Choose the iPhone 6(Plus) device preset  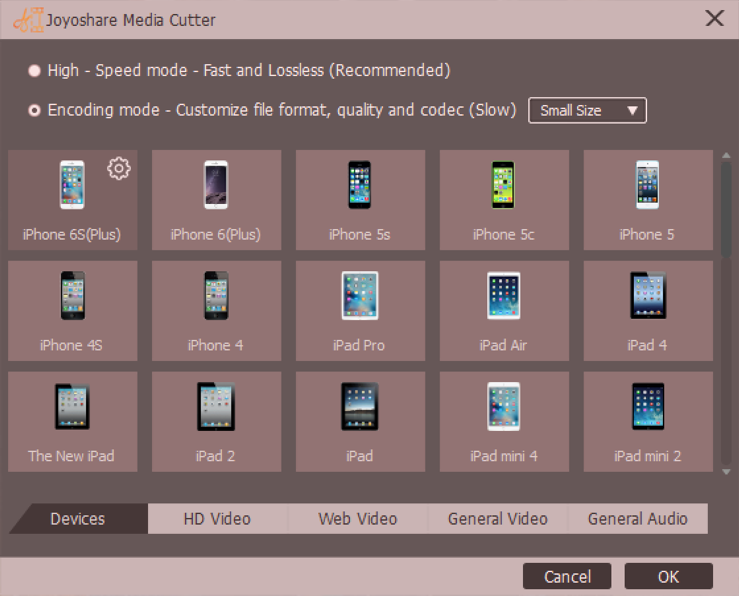(216, 200)
